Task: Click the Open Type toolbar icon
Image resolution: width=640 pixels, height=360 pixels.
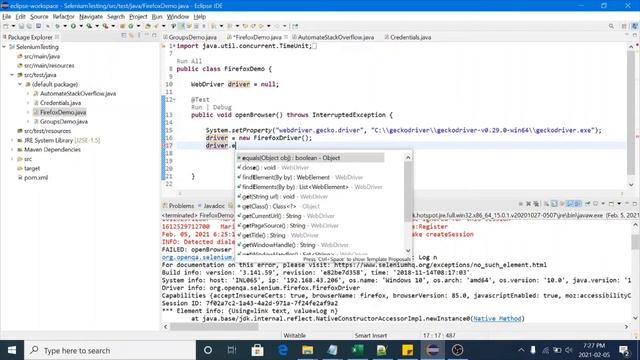Action: [147, 26]
